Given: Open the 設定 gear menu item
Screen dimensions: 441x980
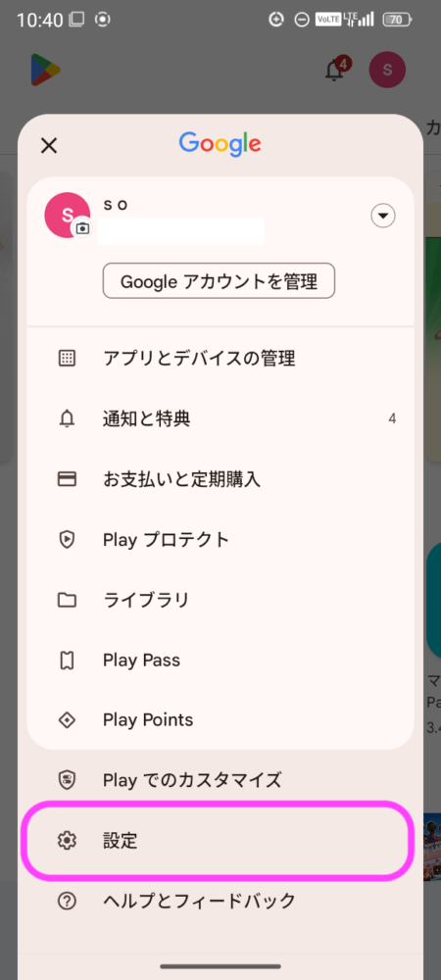Looking at the screenshot, I should click(x=218, y=841).
